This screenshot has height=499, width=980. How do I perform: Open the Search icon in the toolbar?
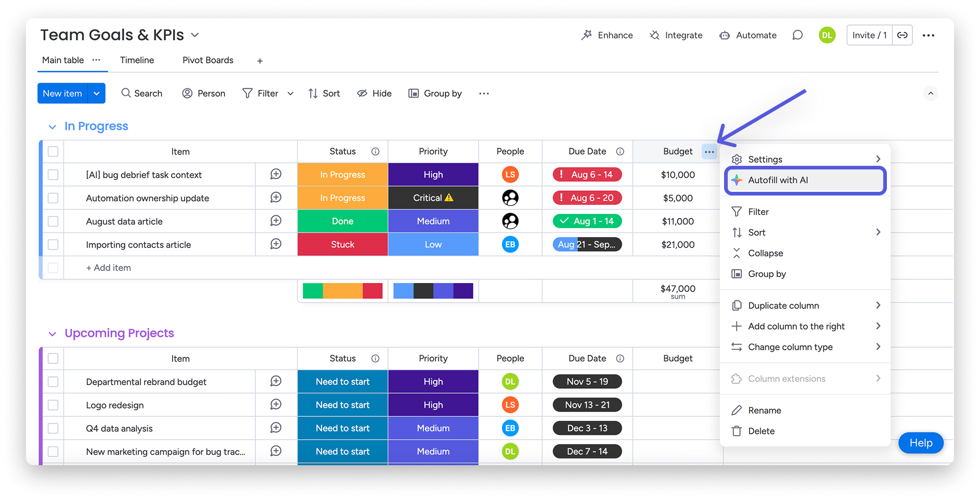coord(126,93)
